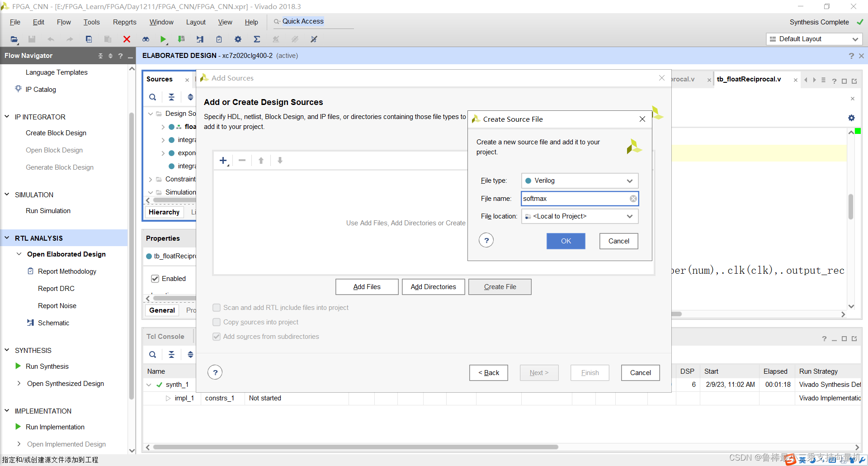Click Report DRC in Flow Navigator

(x=56, y=289)
